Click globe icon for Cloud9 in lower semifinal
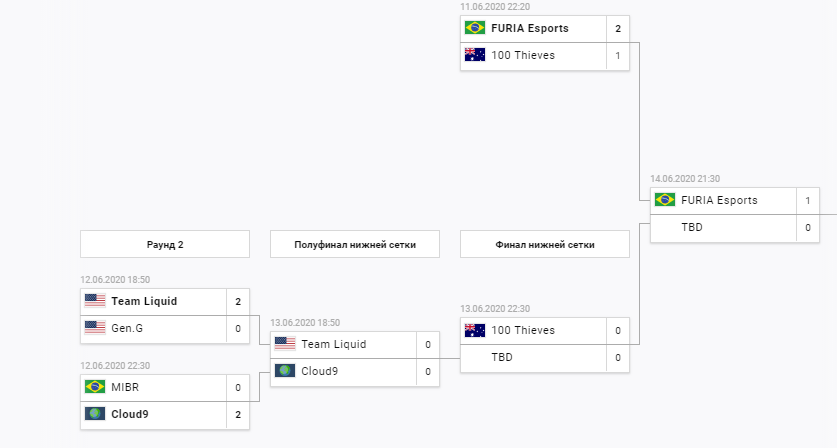The height and width of the screenshot is (448, 837). point(285,371)
